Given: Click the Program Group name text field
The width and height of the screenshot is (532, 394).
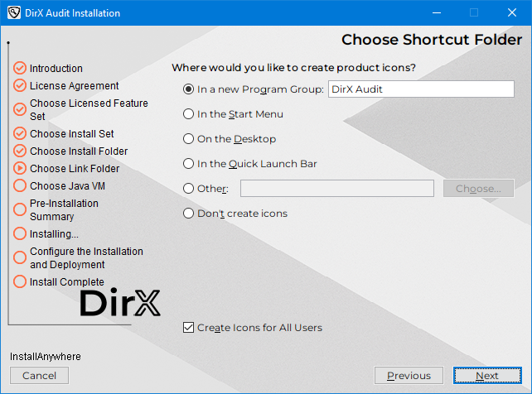Looking at the screenshot, I should pos(420,89).
